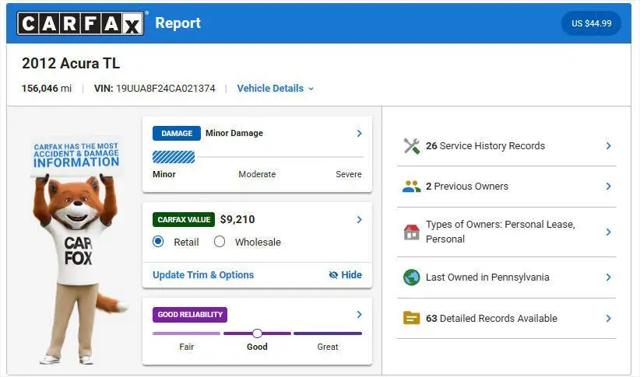The height and width of the screenshot is (377, 640).
Task: Click the purple GOOD RELIABILITY badge
Action: click(190, 315)
